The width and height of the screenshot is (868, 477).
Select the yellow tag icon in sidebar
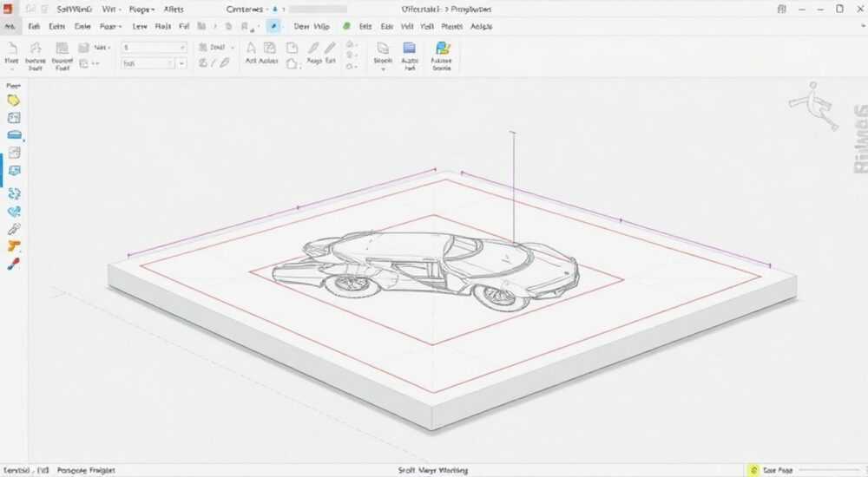(x=13, y=101)
